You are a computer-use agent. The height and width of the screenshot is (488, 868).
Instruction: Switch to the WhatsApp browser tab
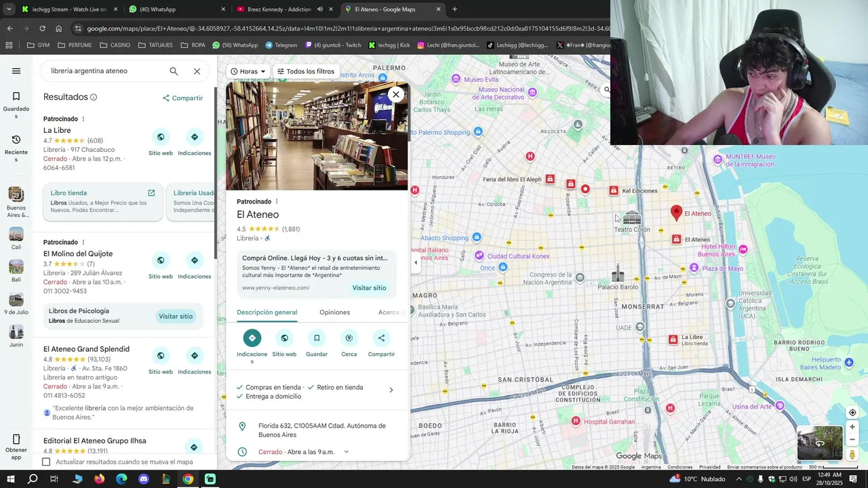(176, 9)
